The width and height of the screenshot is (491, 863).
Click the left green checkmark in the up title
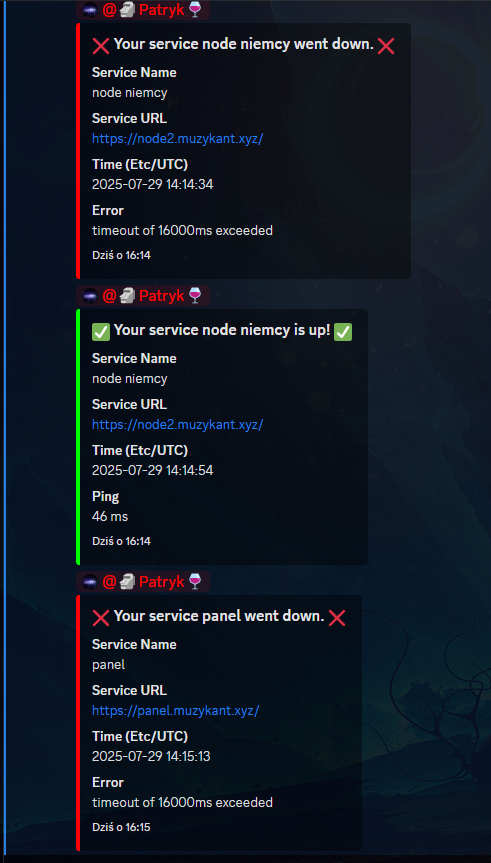pyautogui.click(x=101, y=331)
